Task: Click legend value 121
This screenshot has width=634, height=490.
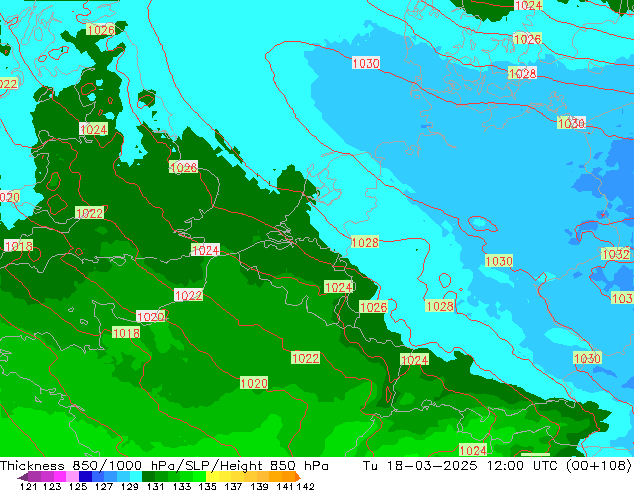Action: 29,486
